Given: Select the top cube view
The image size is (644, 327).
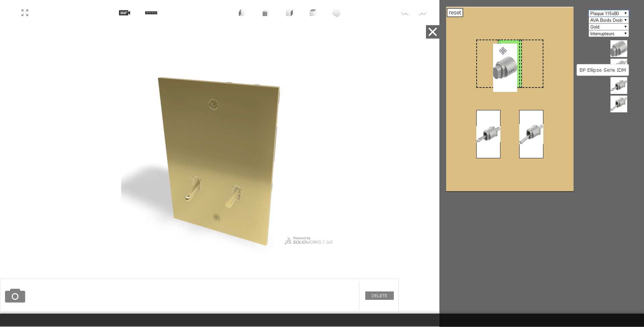Looking at the screenshot, I should tap(313, 13).
